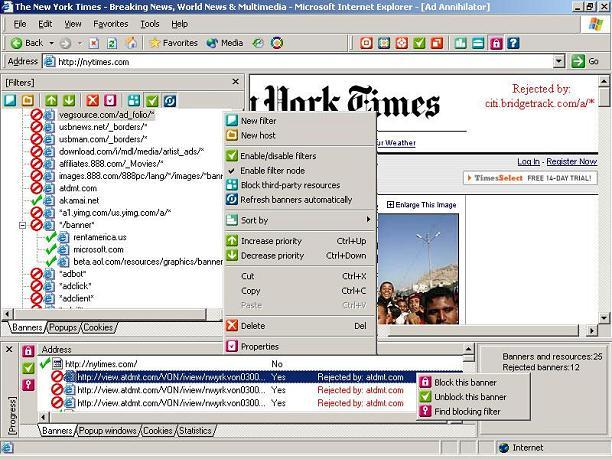Choose New filter from context menu
The width and height of the screenshot is (612, 459).
[x=299, y=121]
